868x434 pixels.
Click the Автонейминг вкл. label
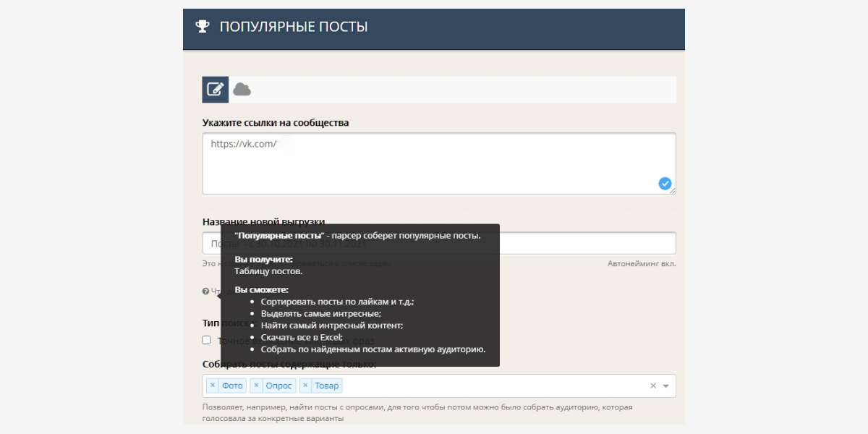[x=642, y=264]
